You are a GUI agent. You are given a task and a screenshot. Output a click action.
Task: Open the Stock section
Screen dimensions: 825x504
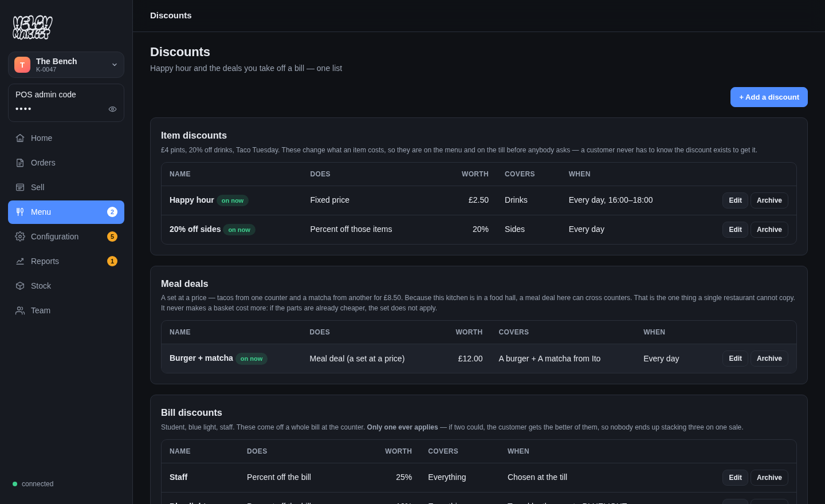click(66, 286)
